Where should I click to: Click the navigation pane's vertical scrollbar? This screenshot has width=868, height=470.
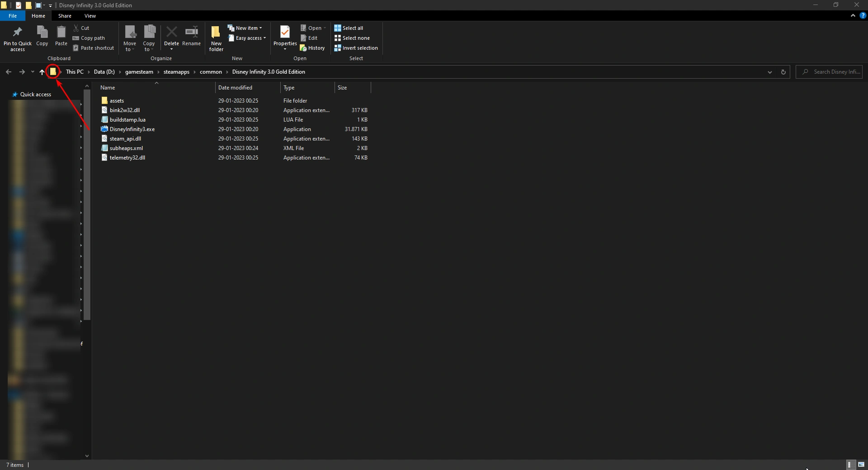click(87, 205)
